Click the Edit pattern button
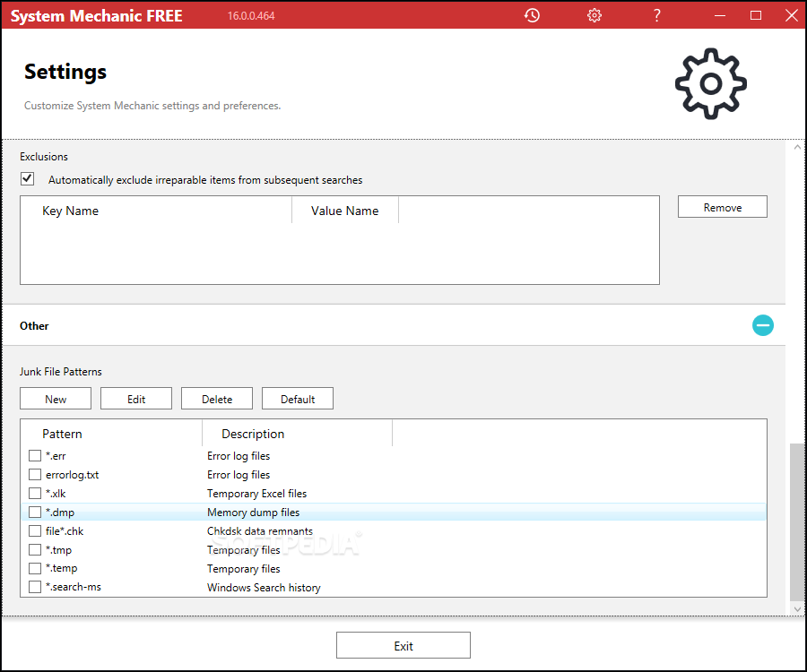Screen dimensions: 807x672 point(136,399)
